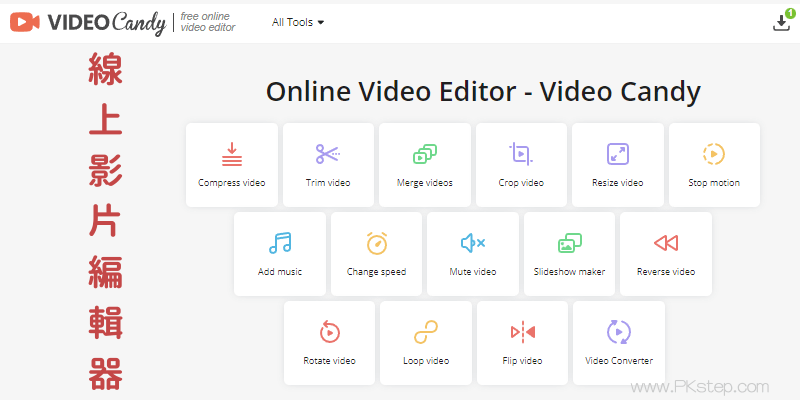The width and height of the screenshot is (800, 400).
Task: Click the "Stop motion" label
Action: 714,183
